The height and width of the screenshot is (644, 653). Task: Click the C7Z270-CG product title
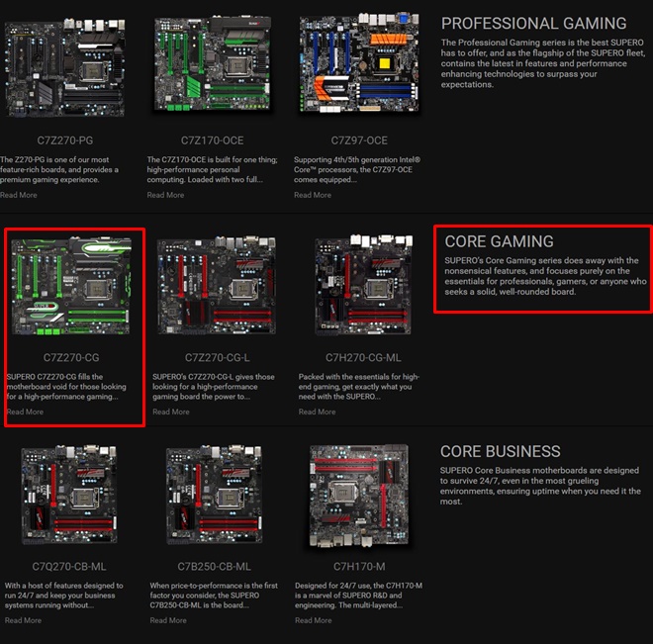(71, 357)
